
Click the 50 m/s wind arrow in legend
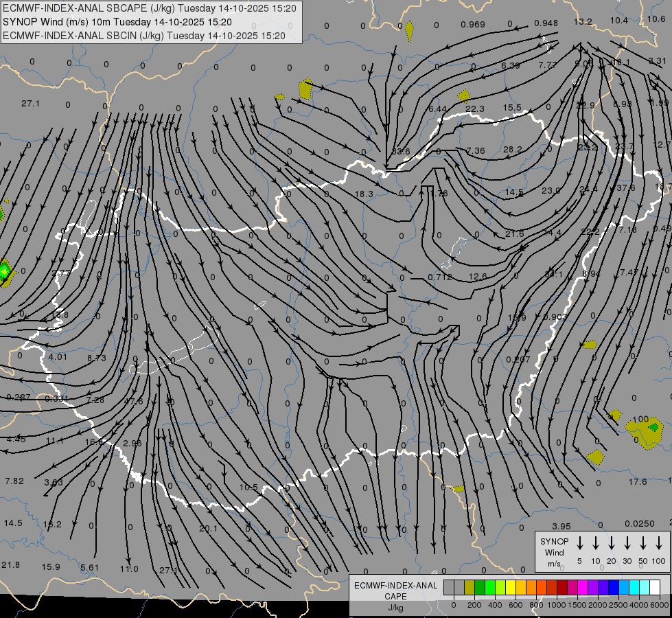[643, 543]
